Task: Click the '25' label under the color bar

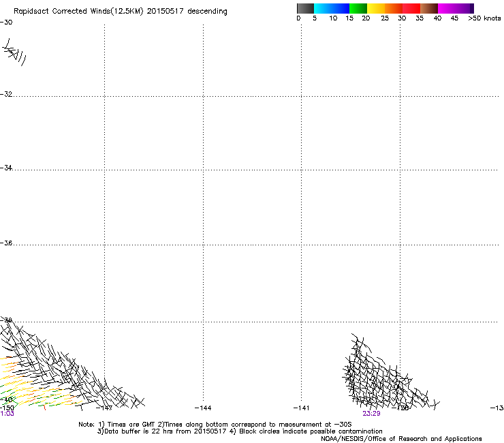Action: click(x=385, y=18)
